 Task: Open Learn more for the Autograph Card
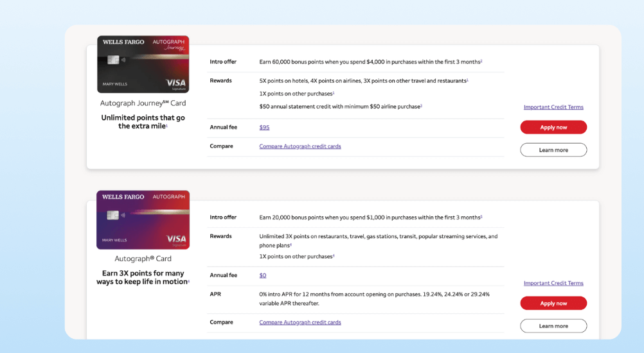(x=553, y=326)
